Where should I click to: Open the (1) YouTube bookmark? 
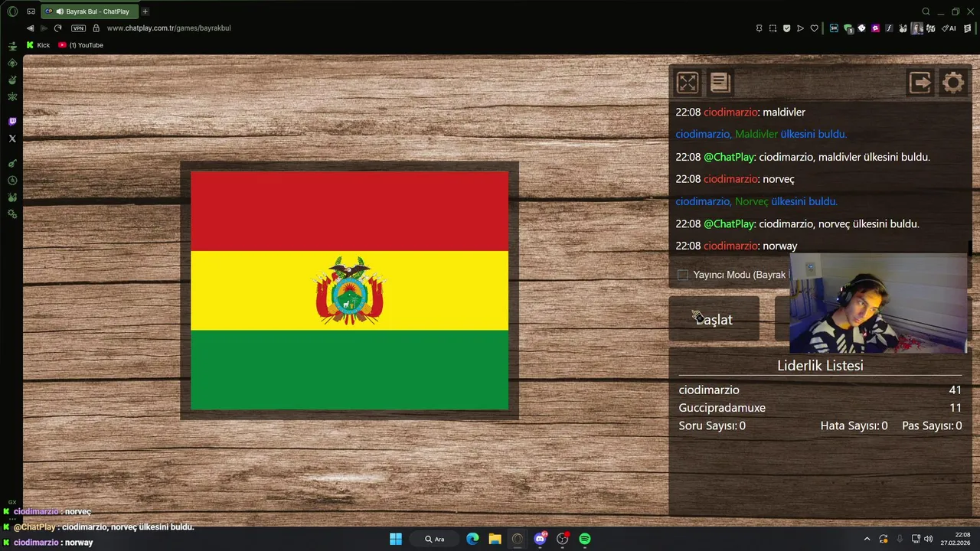click(x=80, y=45)
